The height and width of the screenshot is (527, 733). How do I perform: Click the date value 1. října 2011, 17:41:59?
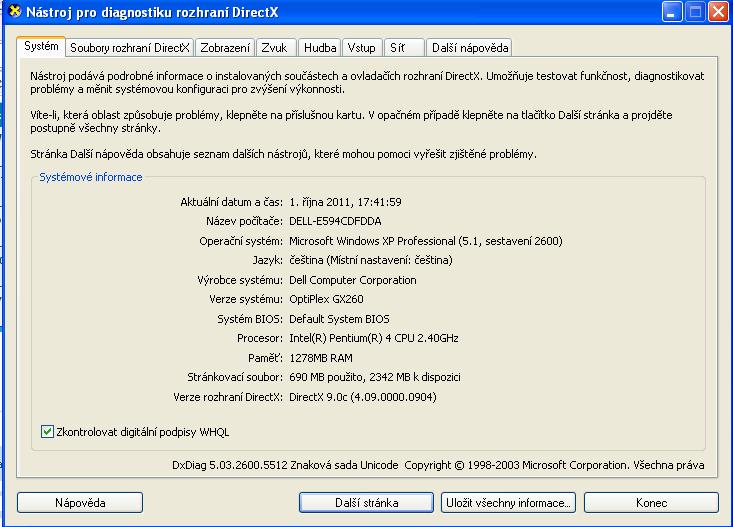345,202
